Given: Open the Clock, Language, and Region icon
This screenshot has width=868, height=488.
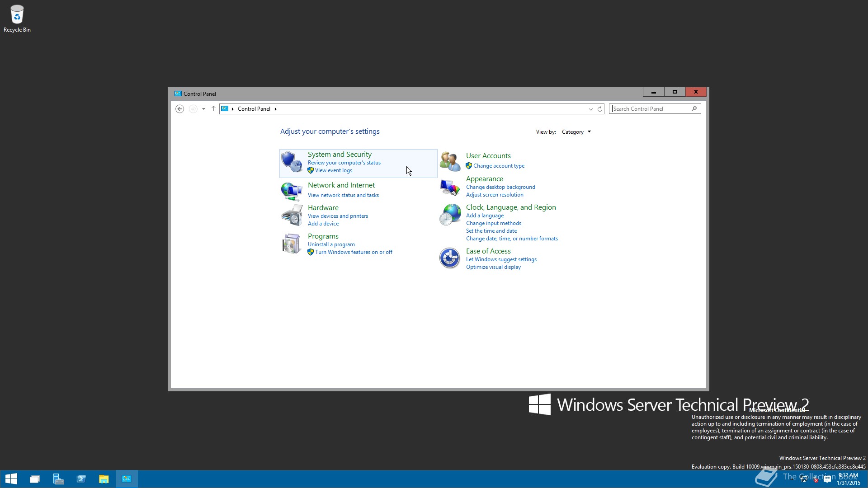Looking at the screenshot, I should pos(450,215).
